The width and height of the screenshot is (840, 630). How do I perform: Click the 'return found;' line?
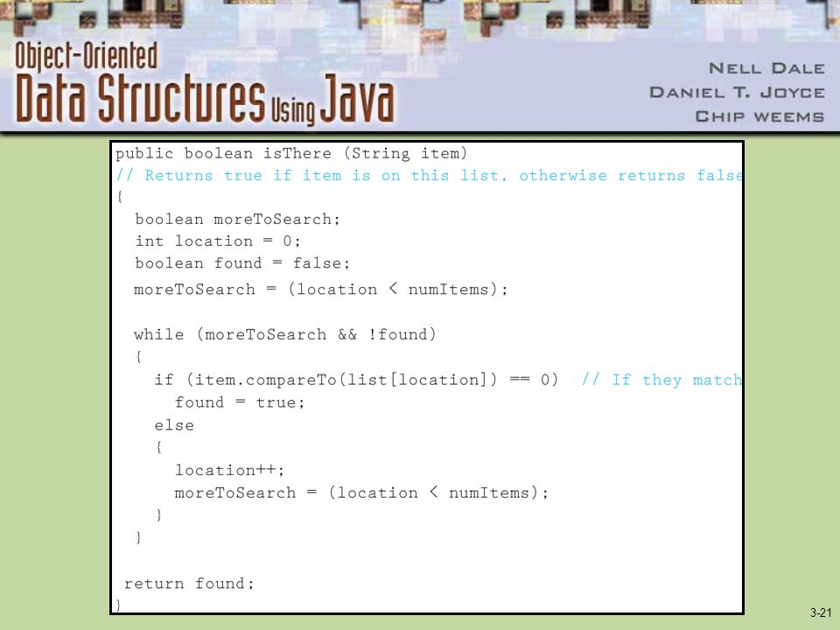click(189, 584)
